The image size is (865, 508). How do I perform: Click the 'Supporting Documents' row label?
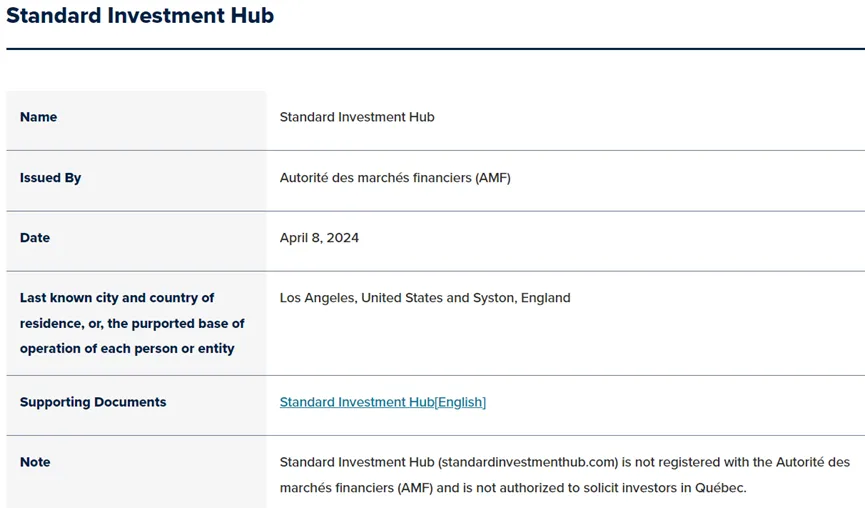[x=93, y=402]
